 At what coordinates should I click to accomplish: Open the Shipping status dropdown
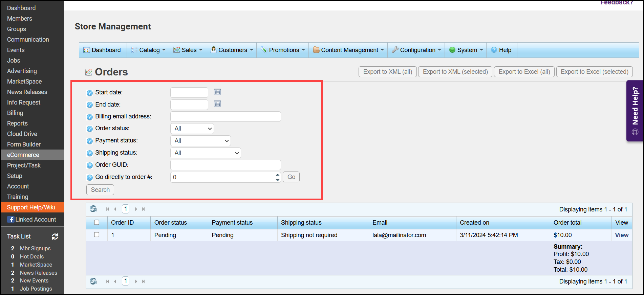coord(206,153)
